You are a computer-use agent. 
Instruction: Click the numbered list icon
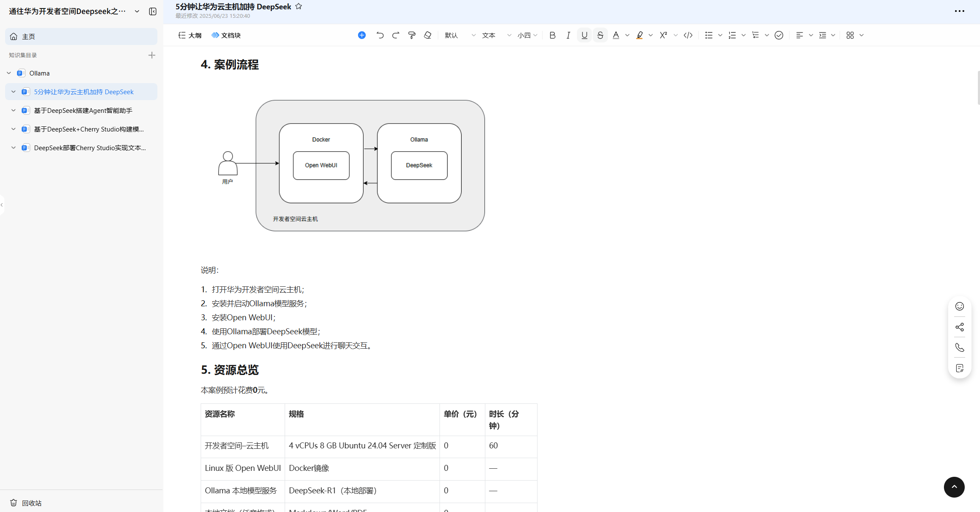click(x=732, y=35)
